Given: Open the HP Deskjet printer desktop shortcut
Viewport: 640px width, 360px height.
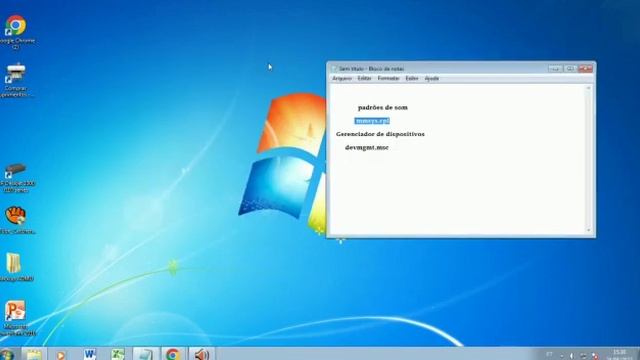Looking at the screenshot, I should (x=16, y=178).
